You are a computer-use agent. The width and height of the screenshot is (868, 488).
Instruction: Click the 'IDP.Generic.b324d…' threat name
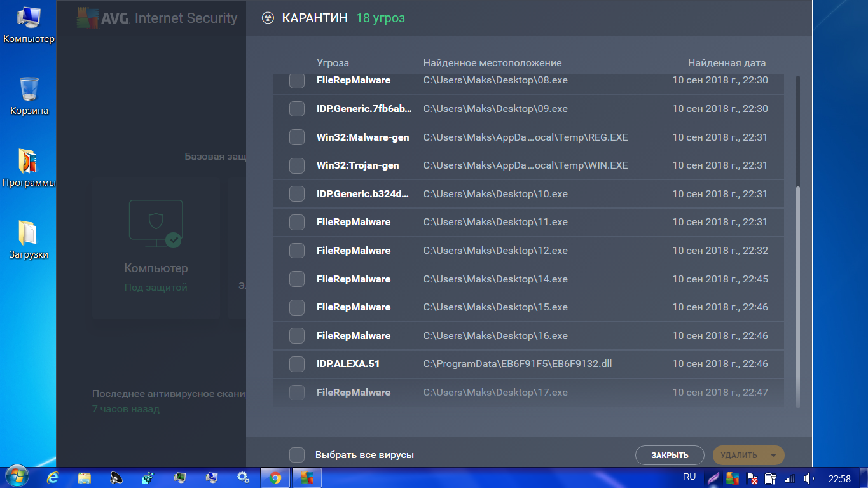pyautogui.click(x=364, y=193)
